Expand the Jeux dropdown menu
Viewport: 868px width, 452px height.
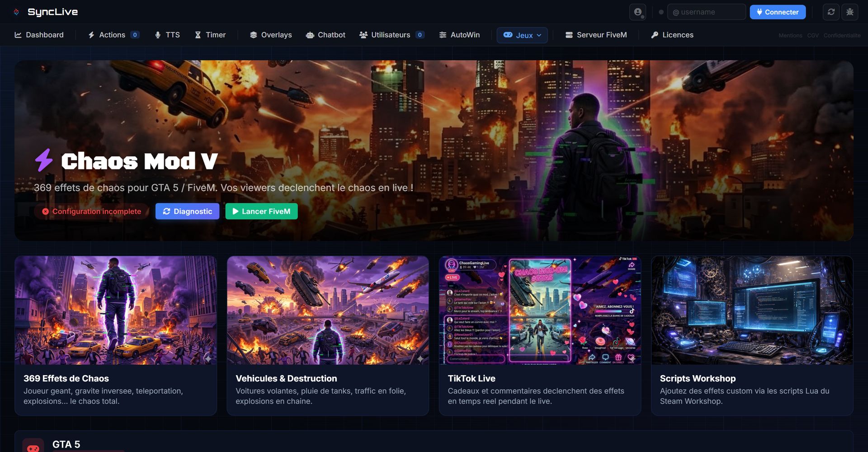click(x=522, y=35)
